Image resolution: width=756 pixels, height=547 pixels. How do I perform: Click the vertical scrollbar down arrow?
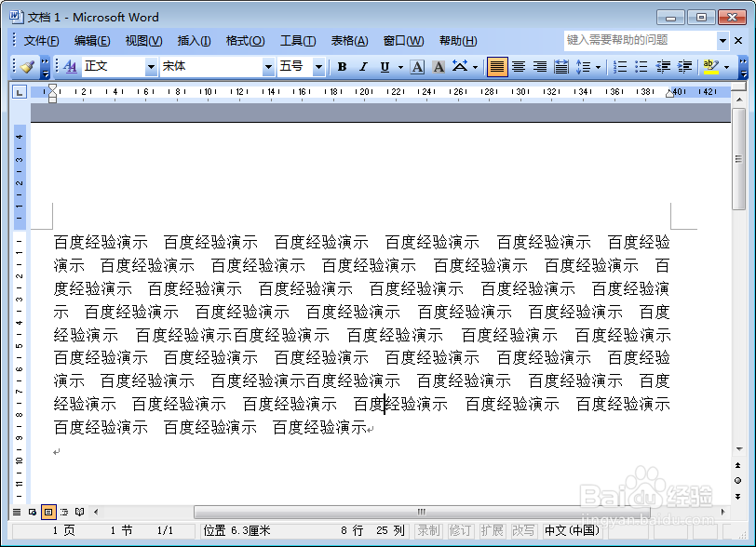pyautogui.click(x=738, y=449)
